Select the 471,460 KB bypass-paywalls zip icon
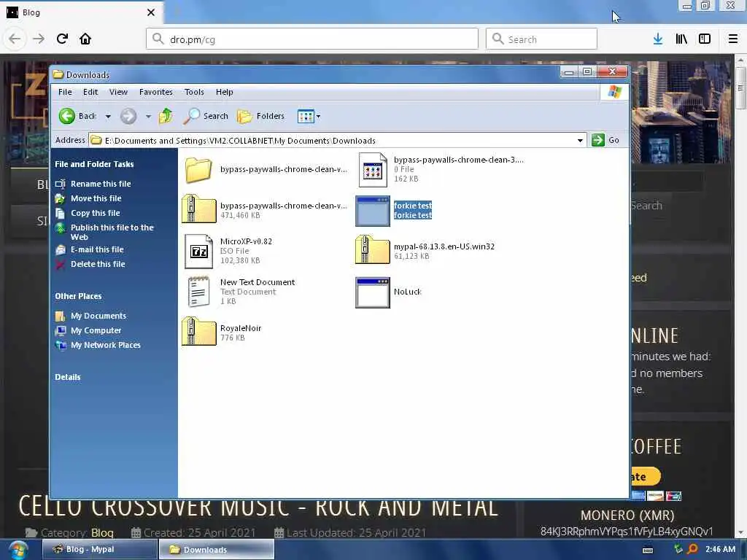The height and width of the screenshot is (560, 747). (198, 209)
